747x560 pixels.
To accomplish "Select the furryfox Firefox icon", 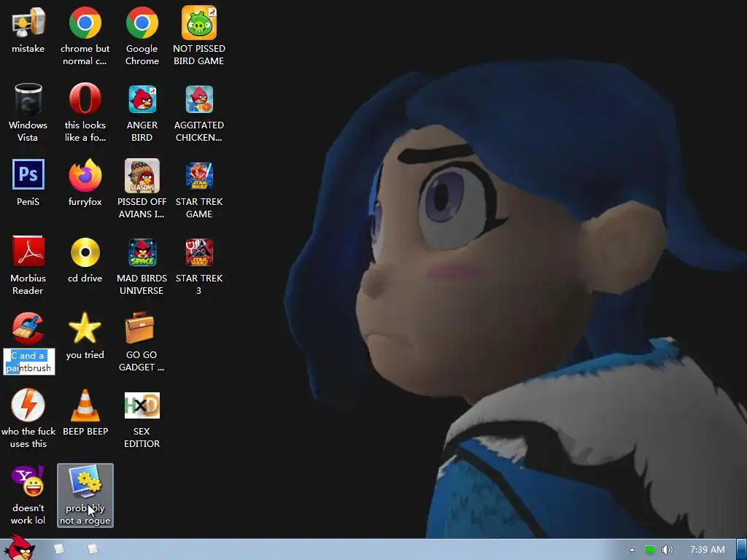I will 85,175.
